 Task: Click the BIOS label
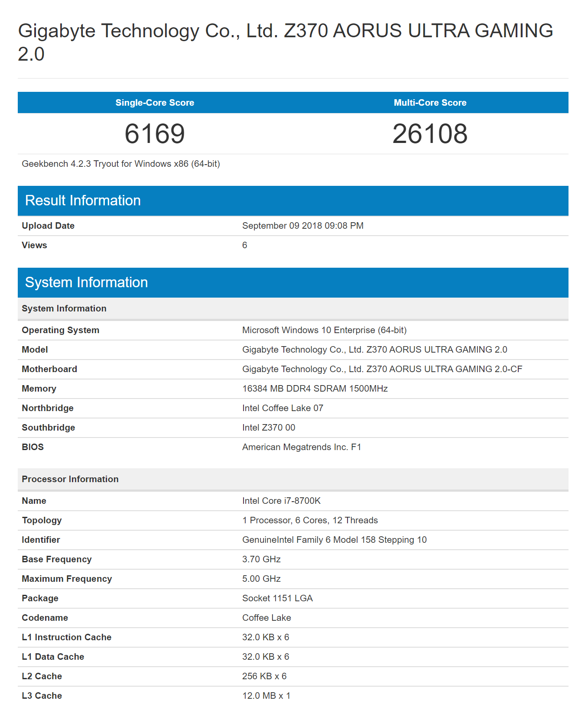pyautogui.click(x=33, y=447)
